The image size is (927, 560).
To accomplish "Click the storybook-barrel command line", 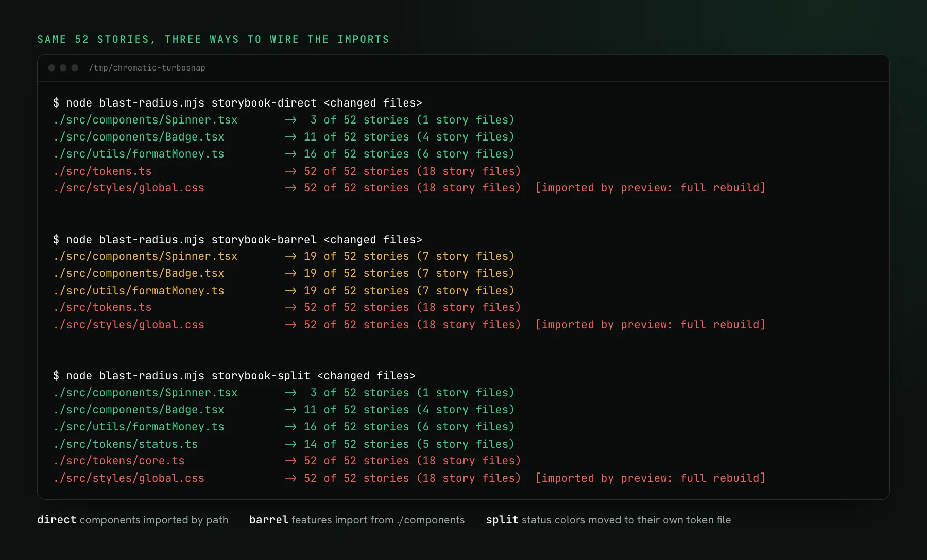I will click(x=237, y=240).
